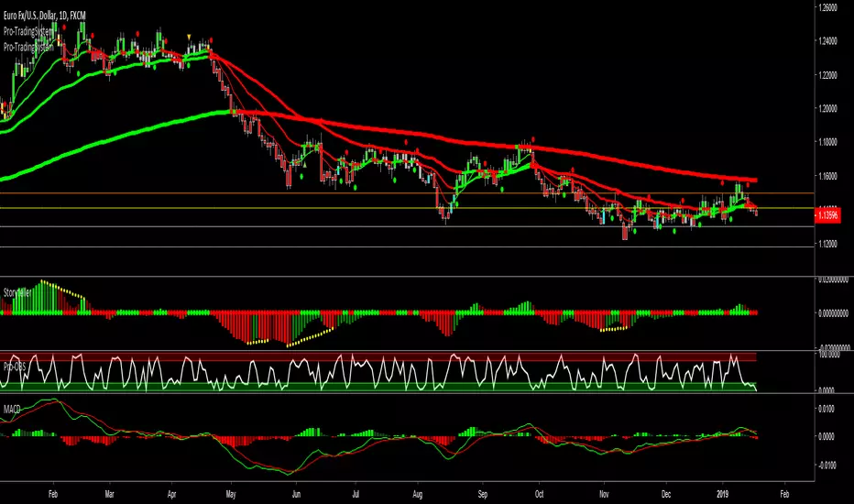The width and height of the screenshot is (854, 504).
Task: Click the Dec label on time axis
Action: 666,494
